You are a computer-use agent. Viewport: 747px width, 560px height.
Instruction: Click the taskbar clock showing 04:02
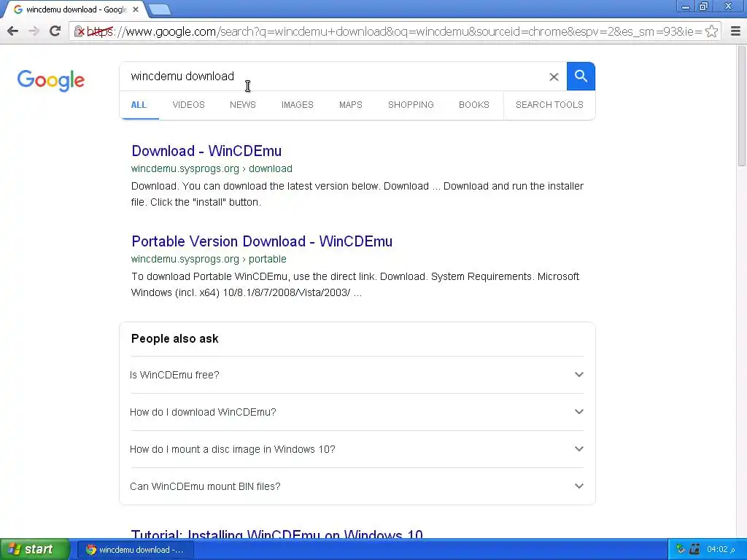(x=721, y=549)
